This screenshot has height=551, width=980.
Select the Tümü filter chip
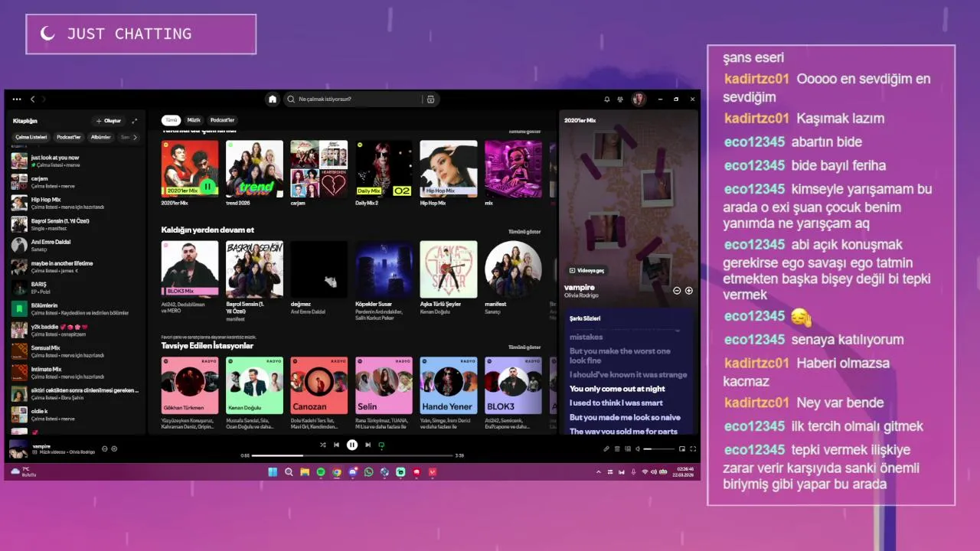click(x=171, y=120)
